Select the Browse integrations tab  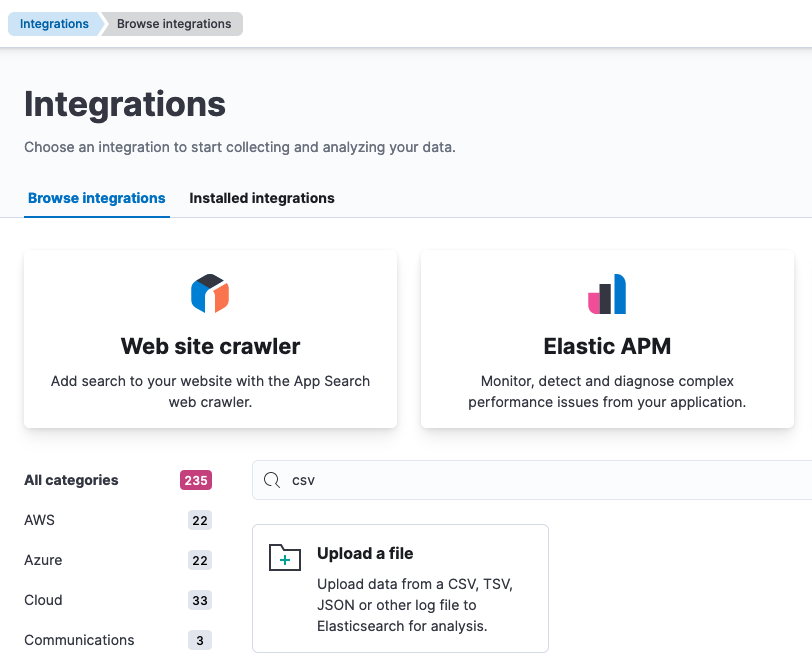97,198
